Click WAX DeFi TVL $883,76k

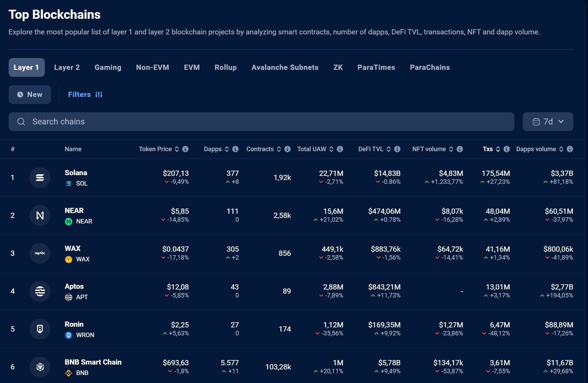[x=386, y=249]
